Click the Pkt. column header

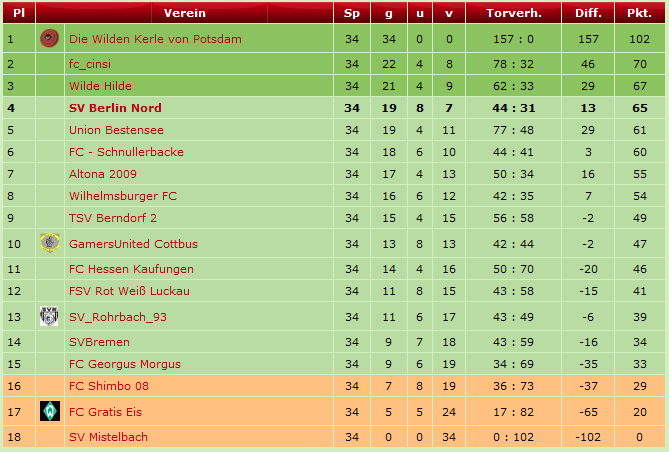coord(639,13)
